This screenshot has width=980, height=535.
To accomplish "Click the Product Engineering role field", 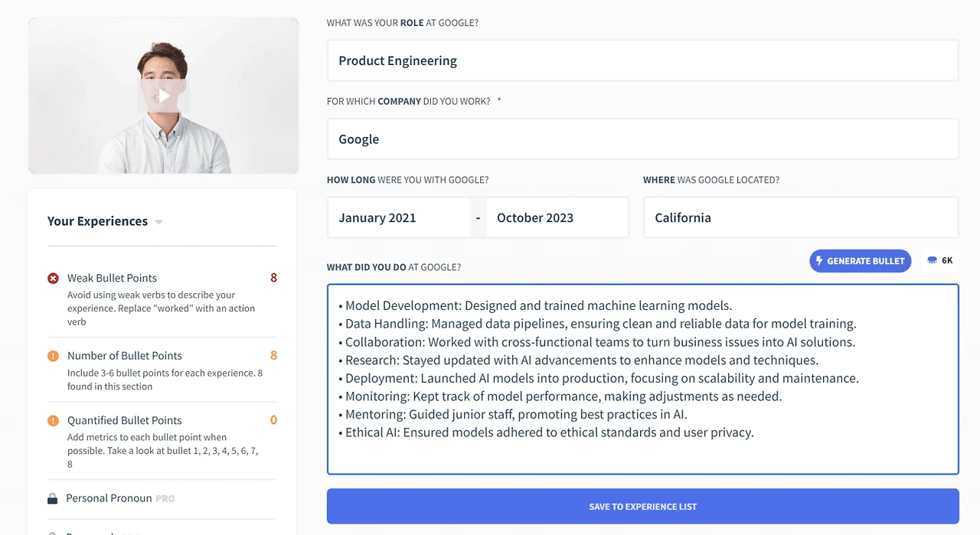I will (x=642, y=60).
